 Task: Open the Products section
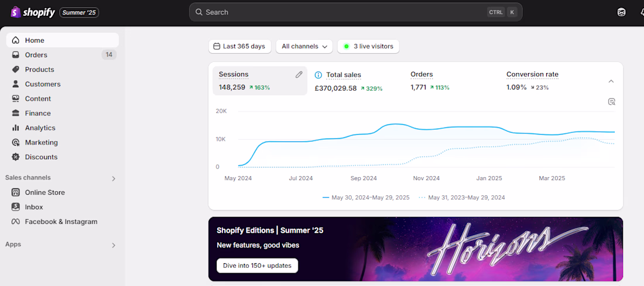pyautogui.click(x=39, y=70)
